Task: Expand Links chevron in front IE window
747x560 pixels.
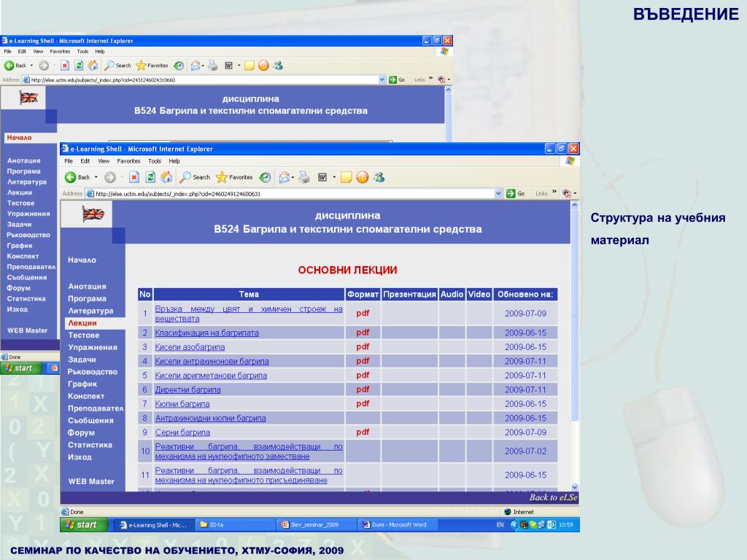Action: [x=554, y=192]
